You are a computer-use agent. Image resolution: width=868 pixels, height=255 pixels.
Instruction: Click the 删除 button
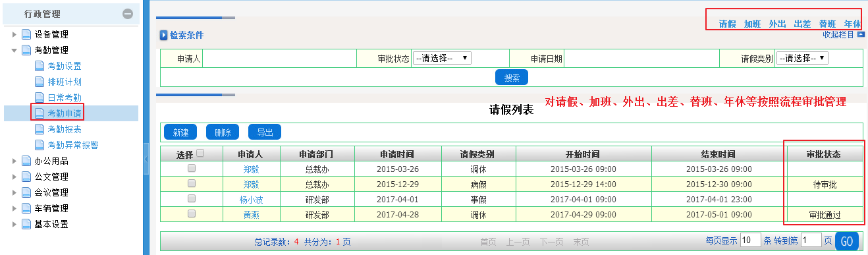(x=223, y=132)
